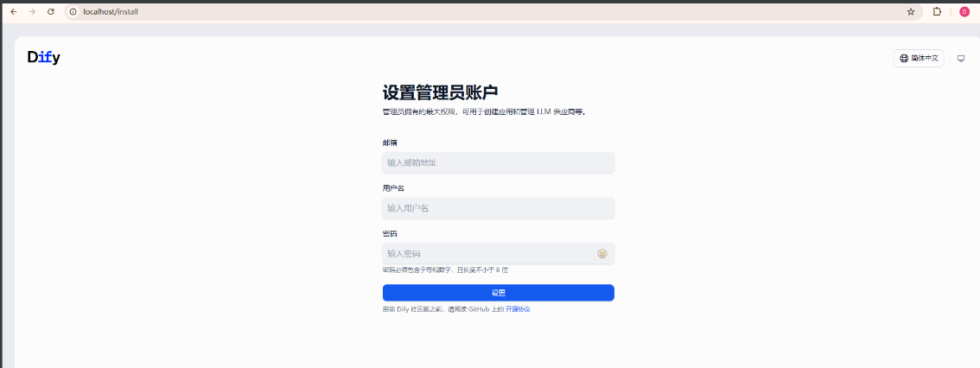Click the password requirement hint text
Viewport: 980px width, 368px height.
445,270
